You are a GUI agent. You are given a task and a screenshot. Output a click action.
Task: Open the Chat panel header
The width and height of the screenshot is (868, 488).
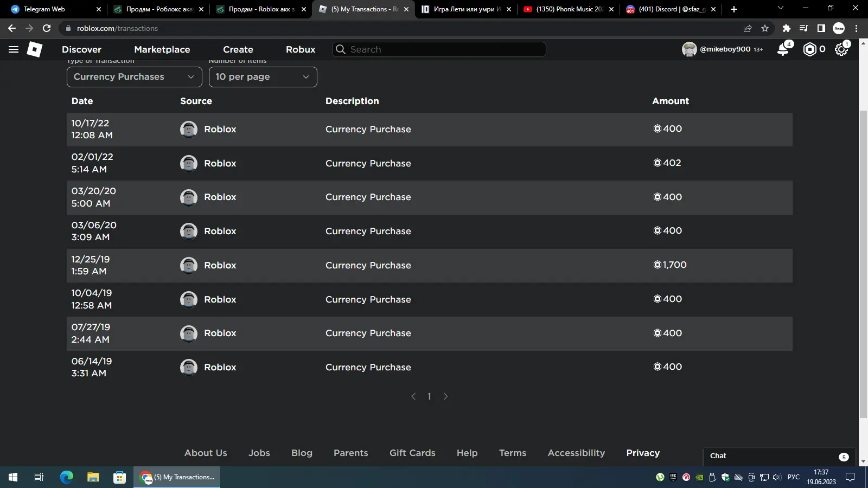point(779,456)
